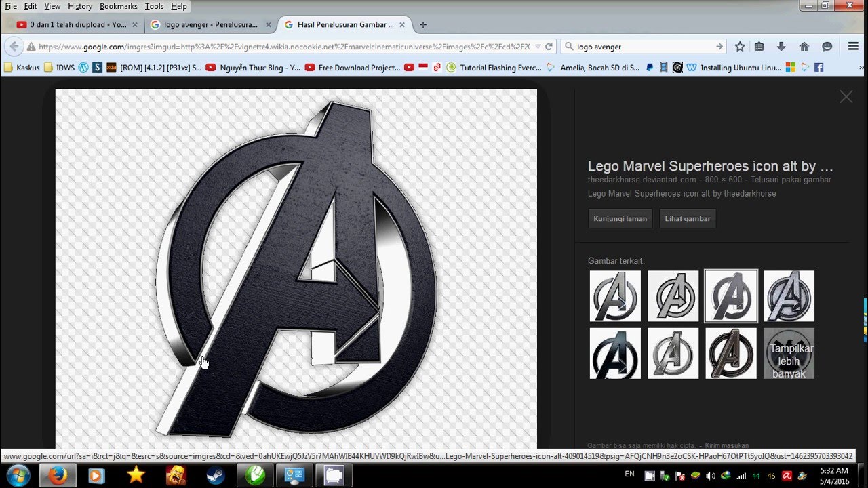The image size is (868, 488).
Task: Open the WordPress bookmark icon
Action: pos(83,68)
